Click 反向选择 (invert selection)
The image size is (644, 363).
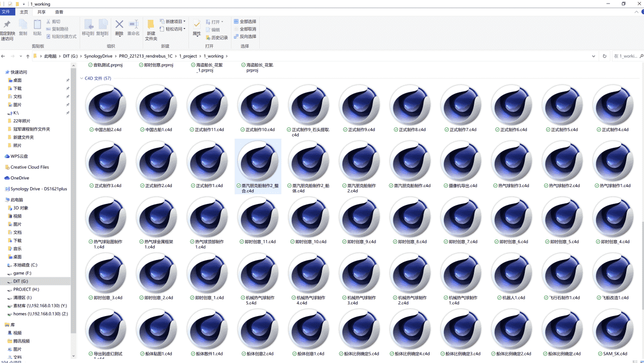(x=245, y=36)
